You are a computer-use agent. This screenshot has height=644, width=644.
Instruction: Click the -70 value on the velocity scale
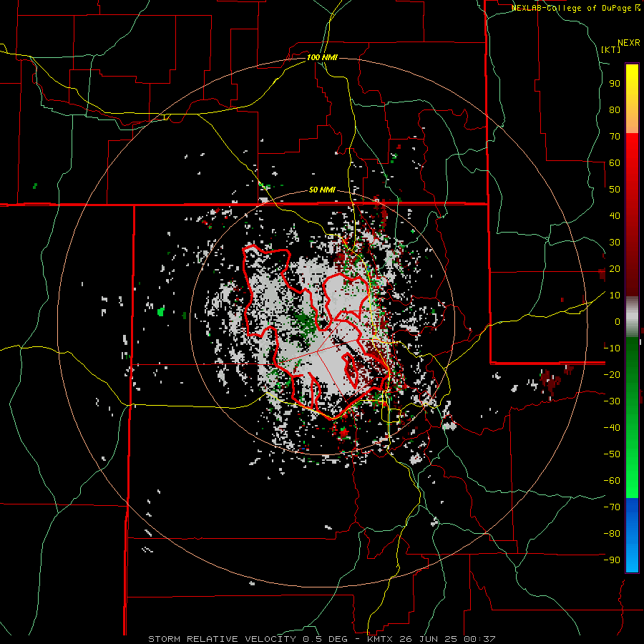(x=612, y=507)
